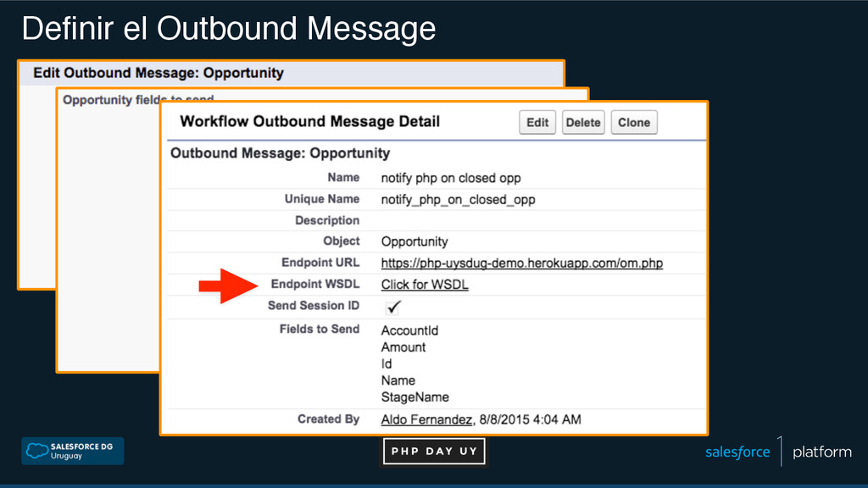The height and width of the screenshot is (488, 868).
Task: Select the 'StageName' field entry
Action: 415,397
